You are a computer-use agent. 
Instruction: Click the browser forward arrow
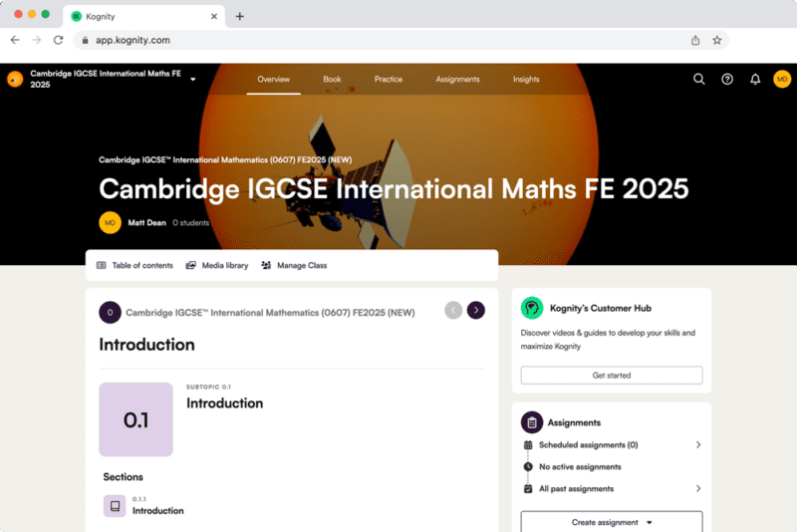pyautogui.click(x=37, y=40)
